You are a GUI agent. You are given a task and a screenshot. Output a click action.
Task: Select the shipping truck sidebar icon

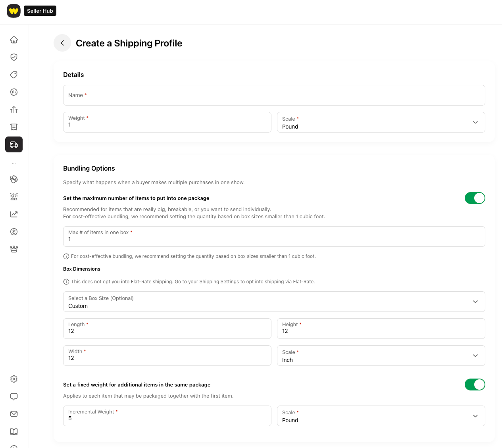tap(14, 144)
